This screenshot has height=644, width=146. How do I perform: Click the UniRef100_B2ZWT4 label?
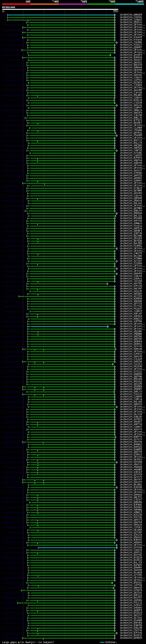click(x=131, y=82)
